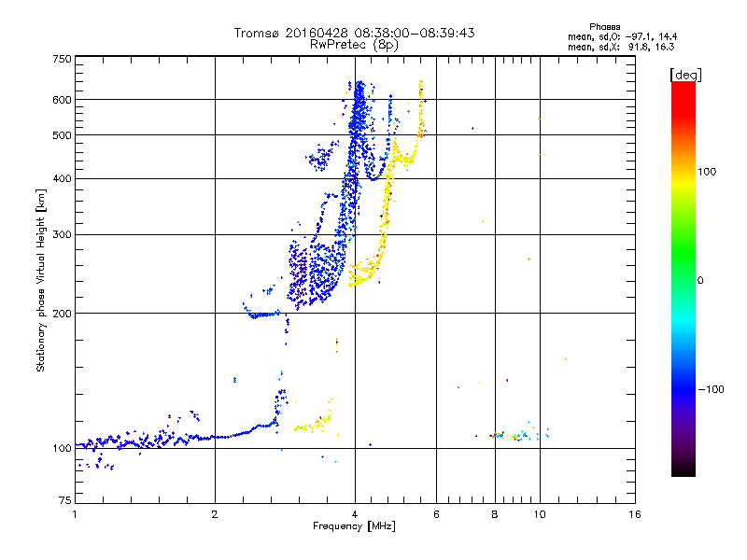Click the '100' colorbar tick label
747x560 pixels.
[707, 172]
